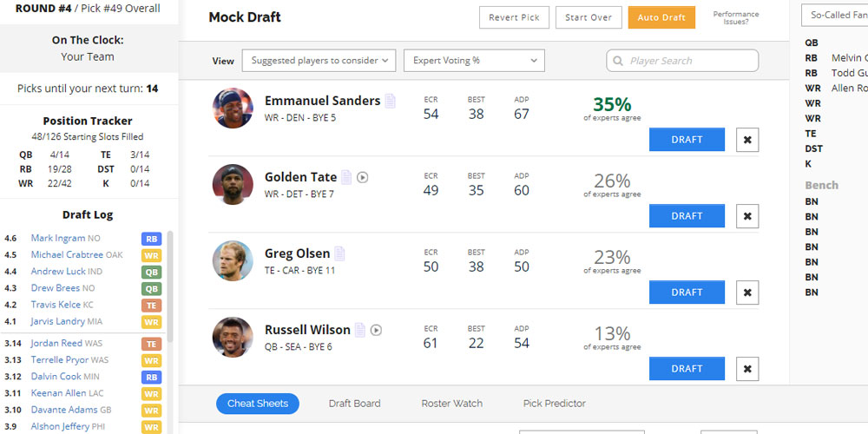Play Golden Tate video clip icon
Screen dimensions: 868x434
(363, 177)
